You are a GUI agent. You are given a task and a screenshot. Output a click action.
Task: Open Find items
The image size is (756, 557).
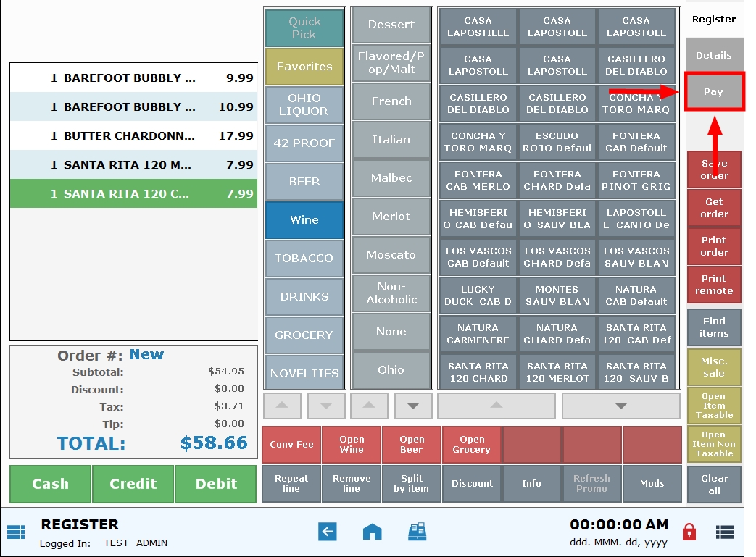(x=714, y=327)
